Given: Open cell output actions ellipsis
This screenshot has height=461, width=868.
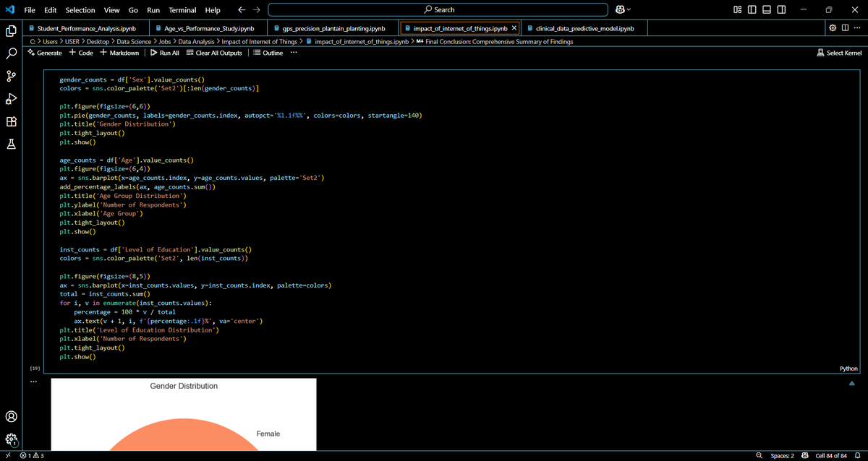Looking at the screenshot, I should (x=33, y=383).
